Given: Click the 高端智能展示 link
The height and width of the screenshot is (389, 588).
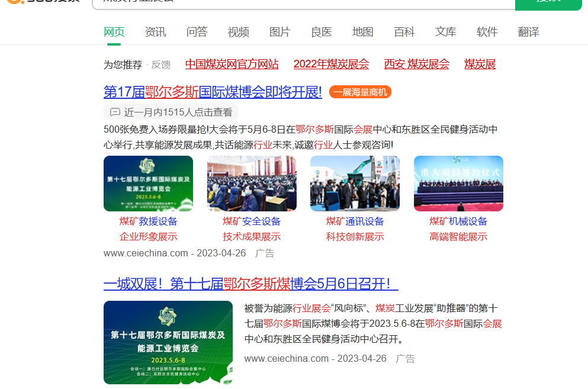Looking at the screenshot, I should coord(458,237).
